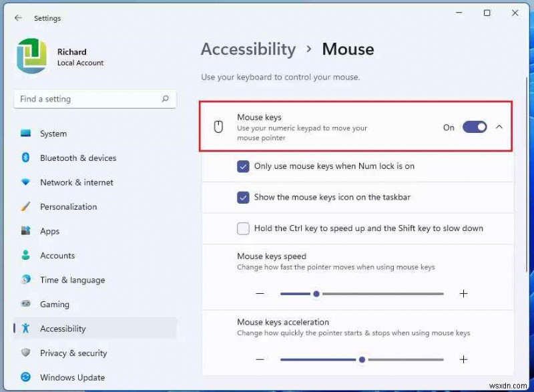Uncheck Show the mouse keys icon on taskbar
The width and height of the screenshot is (534, 392).
coord(244,197)
